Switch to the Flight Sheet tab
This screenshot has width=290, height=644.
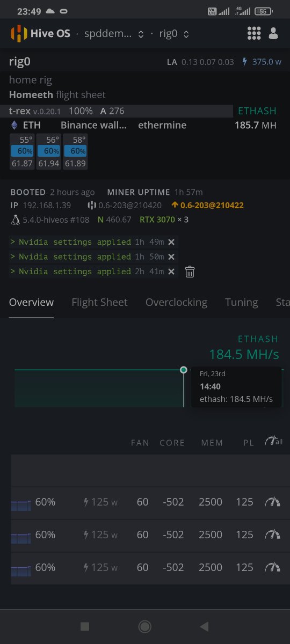tap(99, 302)
